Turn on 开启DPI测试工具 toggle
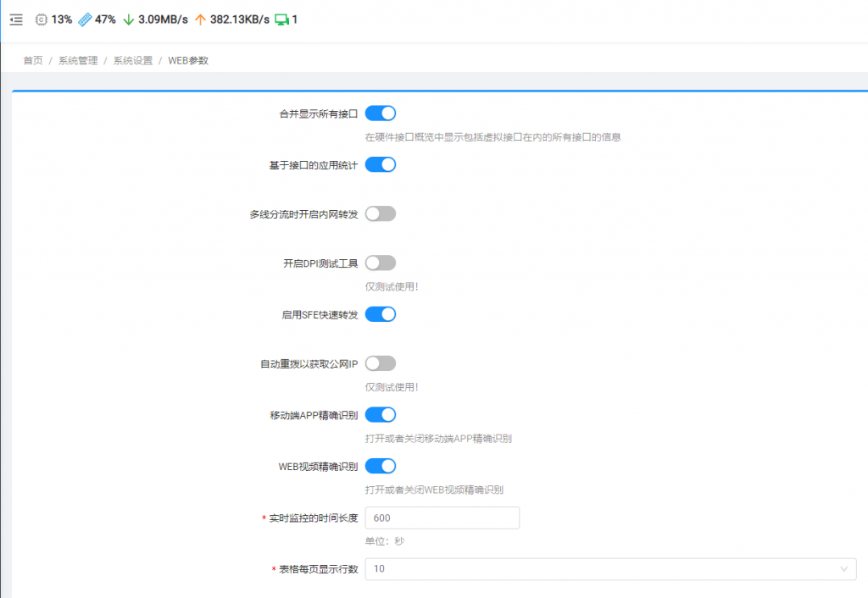This screenshot has height=598, width=868. pos(381,263)
